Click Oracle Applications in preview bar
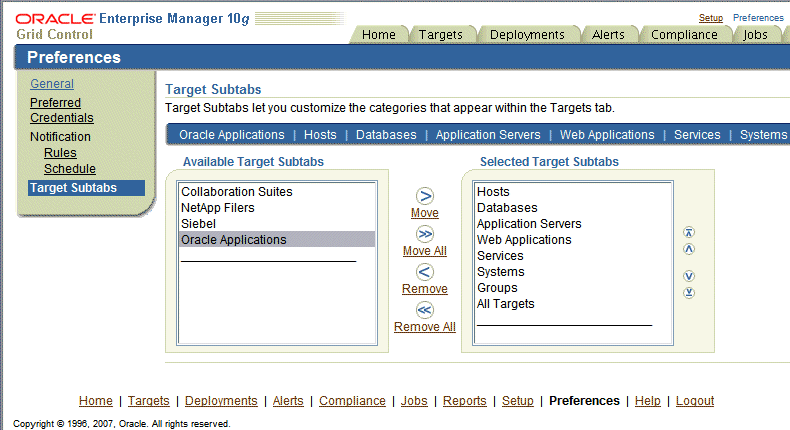 (x=232, y=135)
